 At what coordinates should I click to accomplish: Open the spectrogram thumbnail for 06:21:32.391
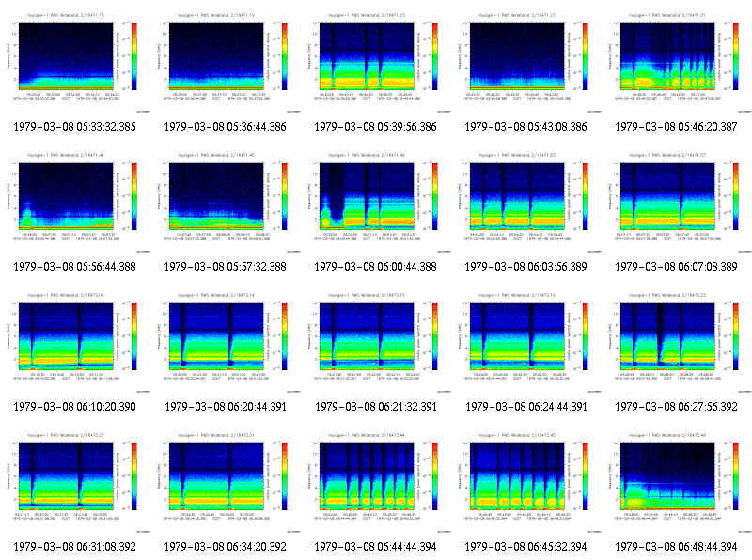[375, 341]
